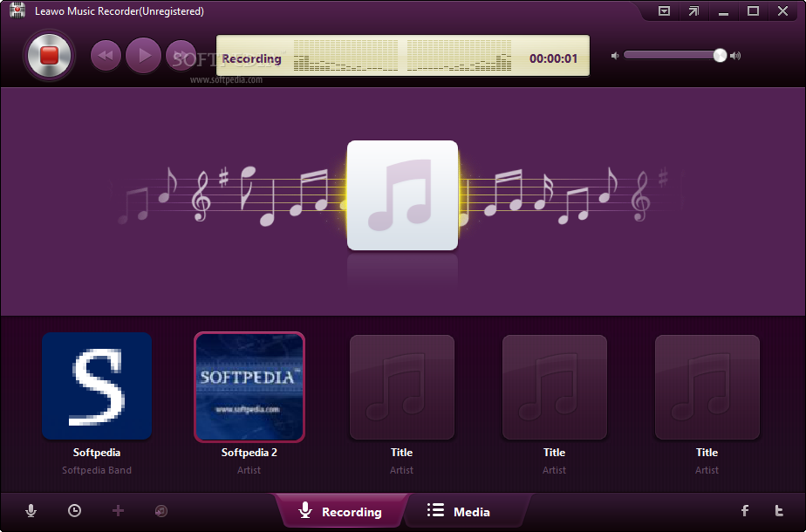806x532 pixels.
Task: Click the recording timer 00:00:01
Action: [554, 58]
